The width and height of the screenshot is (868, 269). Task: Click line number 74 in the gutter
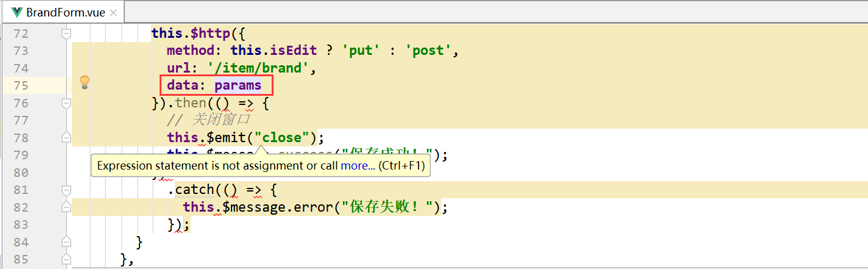[x=20, y=68]
